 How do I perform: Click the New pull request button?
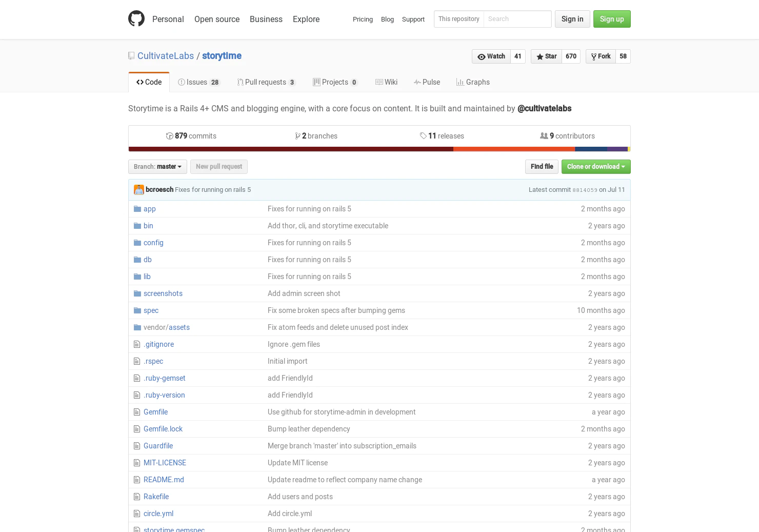click(219, 167)
